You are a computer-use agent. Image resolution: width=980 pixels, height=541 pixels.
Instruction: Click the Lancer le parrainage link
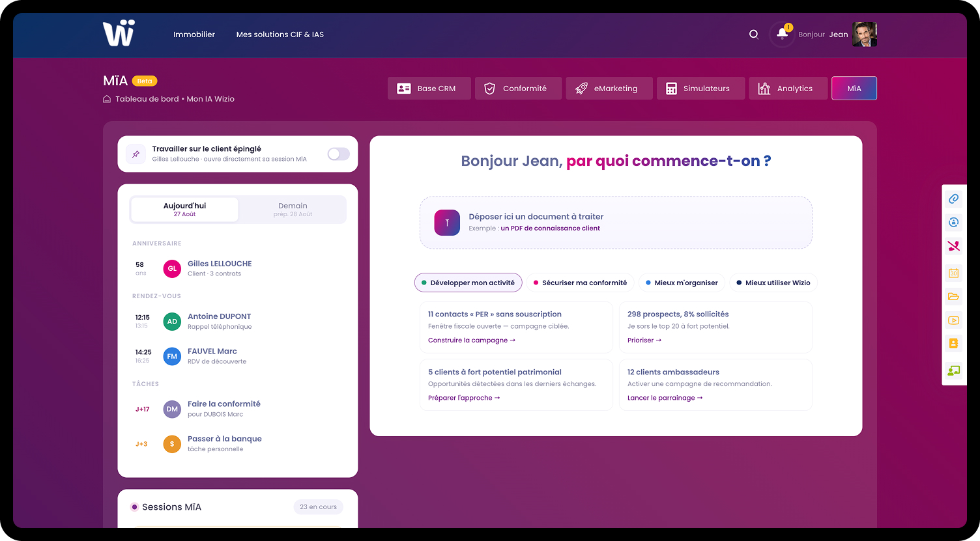[665, 398]
